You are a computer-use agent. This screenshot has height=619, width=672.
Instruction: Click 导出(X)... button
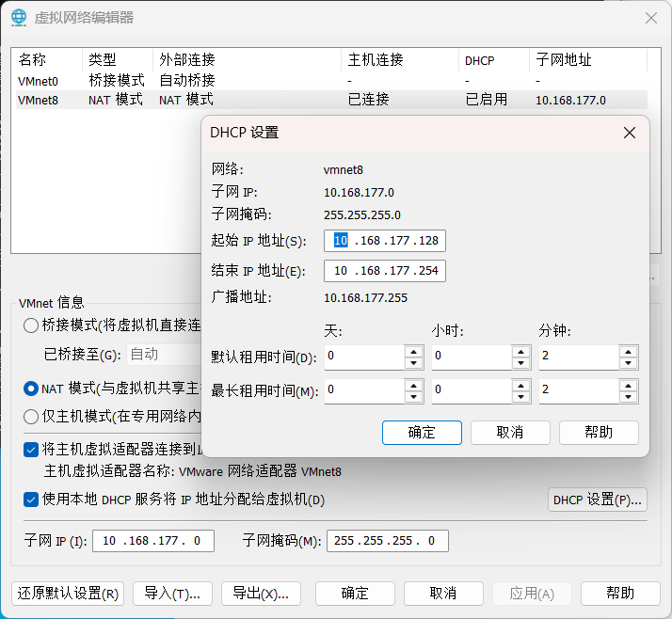coord(261,594)
